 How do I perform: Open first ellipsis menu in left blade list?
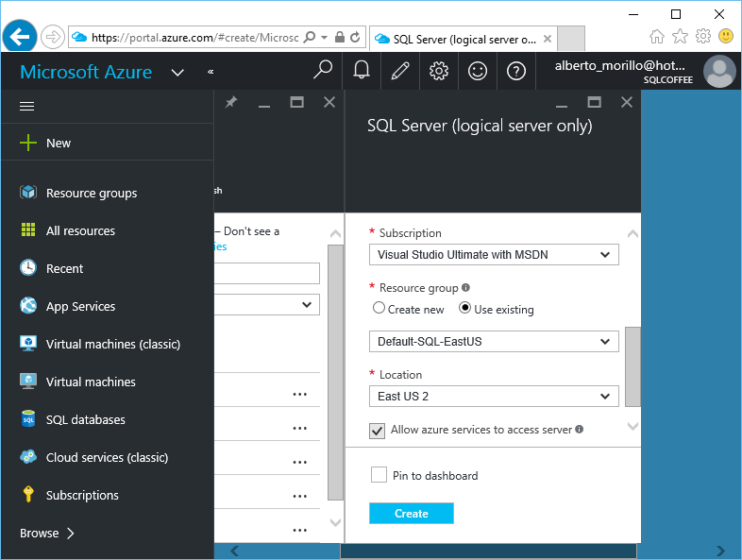[299, 394]
